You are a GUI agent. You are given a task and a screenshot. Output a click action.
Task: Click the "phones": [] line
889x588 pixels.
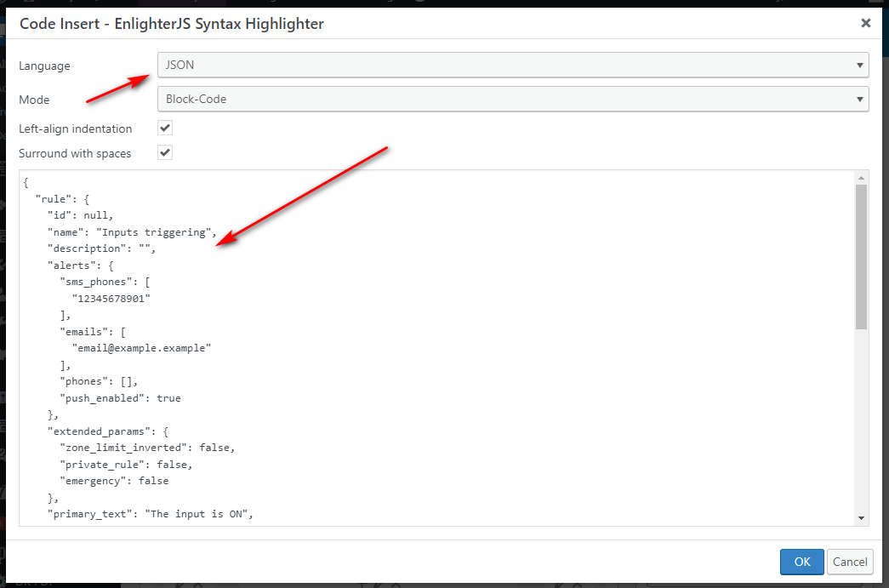pyautogui.click(x=99, y=381)
